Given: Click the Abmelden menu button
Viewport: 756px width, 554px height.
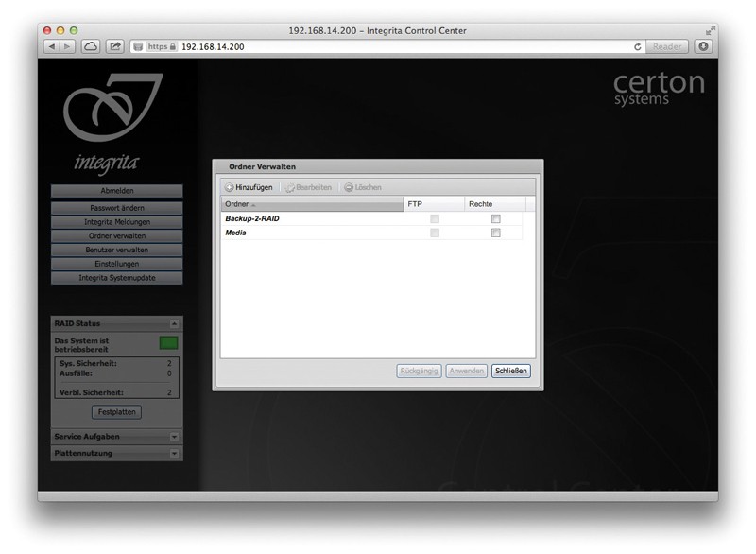Looking at the screenshot, I should tap(116, 191).
